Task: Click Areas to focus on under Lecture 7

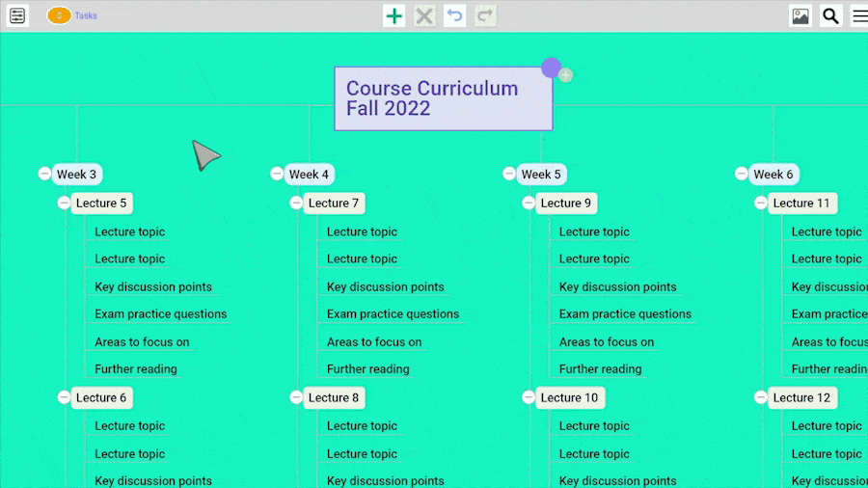Action: (x=374, y=342)
